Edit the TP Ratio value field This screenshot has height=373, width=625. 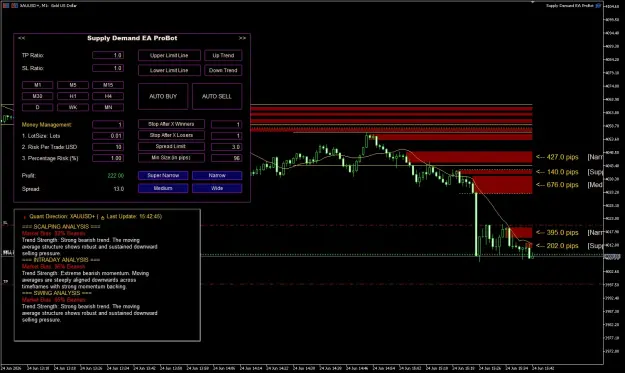(x=108, y=55)
